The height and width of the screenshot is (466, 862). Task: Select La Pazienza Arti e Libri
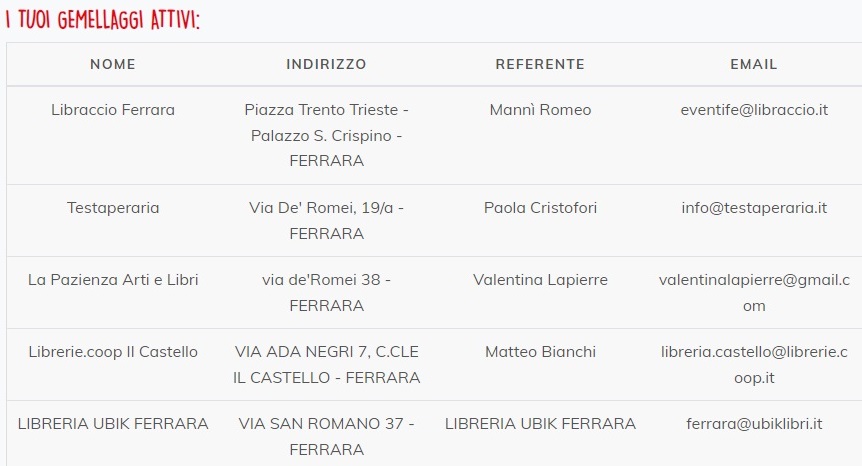113,280
